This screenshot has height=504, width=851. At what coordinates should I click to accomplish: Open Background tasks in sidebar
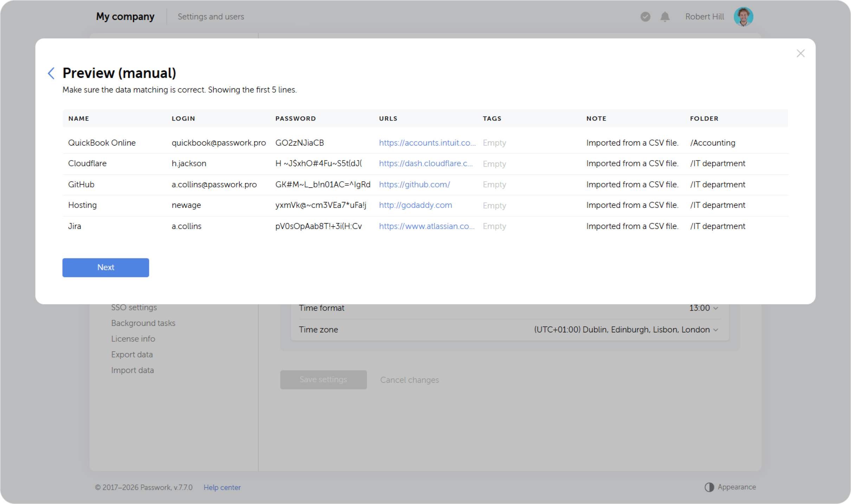pyautogui.click(x=143, y=323)
